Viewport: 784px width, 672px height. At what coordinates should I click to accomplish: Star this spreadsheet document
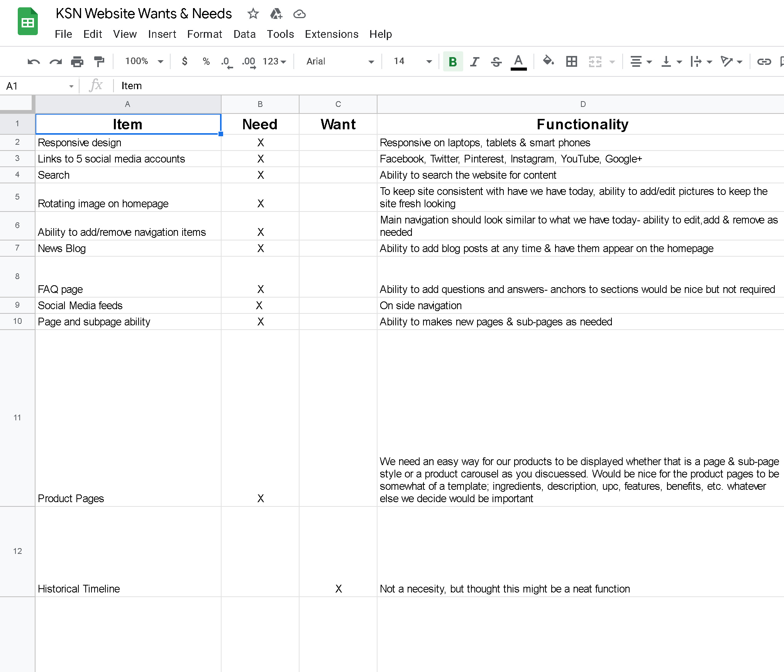253,14
